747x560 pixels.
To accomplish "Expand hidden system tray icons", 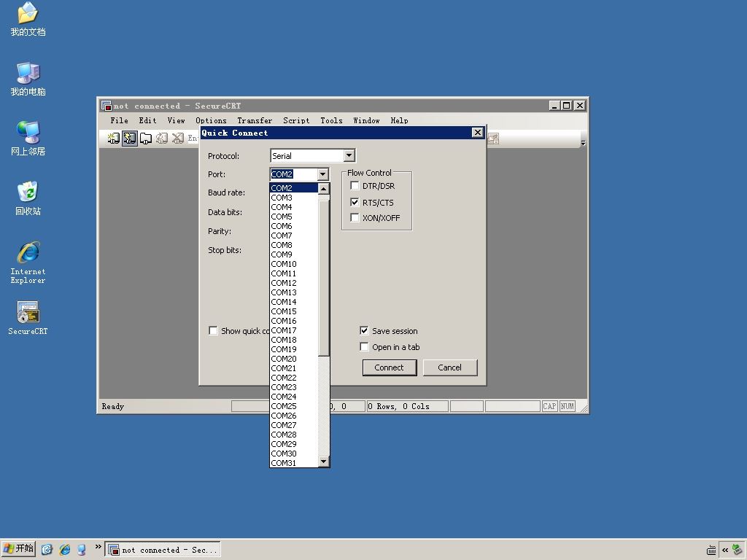I will (x=725, y=550).
